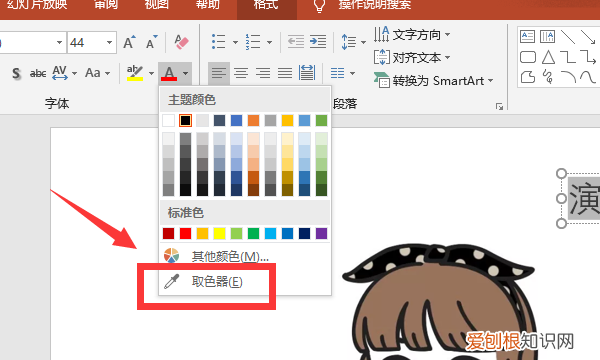Pick orange theme color swatch
600x360 pixels.
[253, 121]
